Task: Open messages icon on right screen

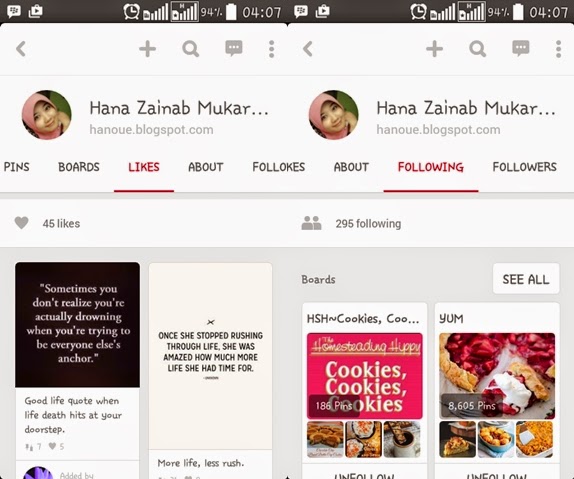Action: (521, 48)
